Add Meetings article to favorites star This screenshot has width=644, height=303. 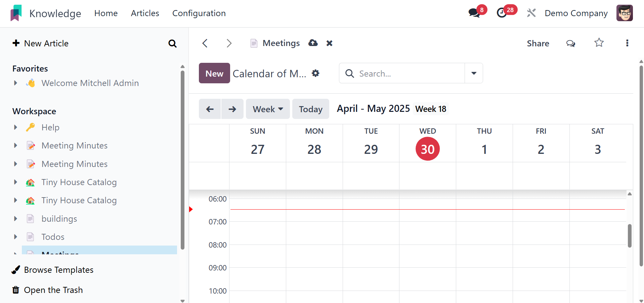pos(599,43)
